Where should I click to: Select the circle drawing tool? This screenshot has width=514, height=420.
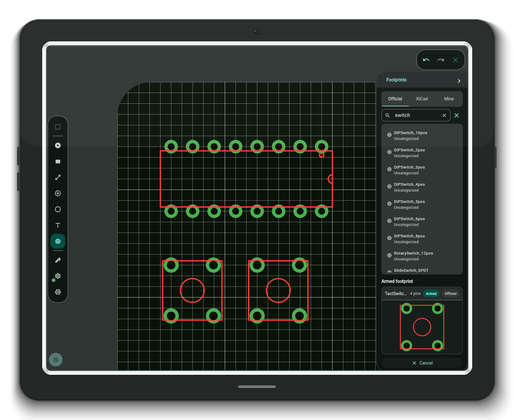(x=58, y=209)
